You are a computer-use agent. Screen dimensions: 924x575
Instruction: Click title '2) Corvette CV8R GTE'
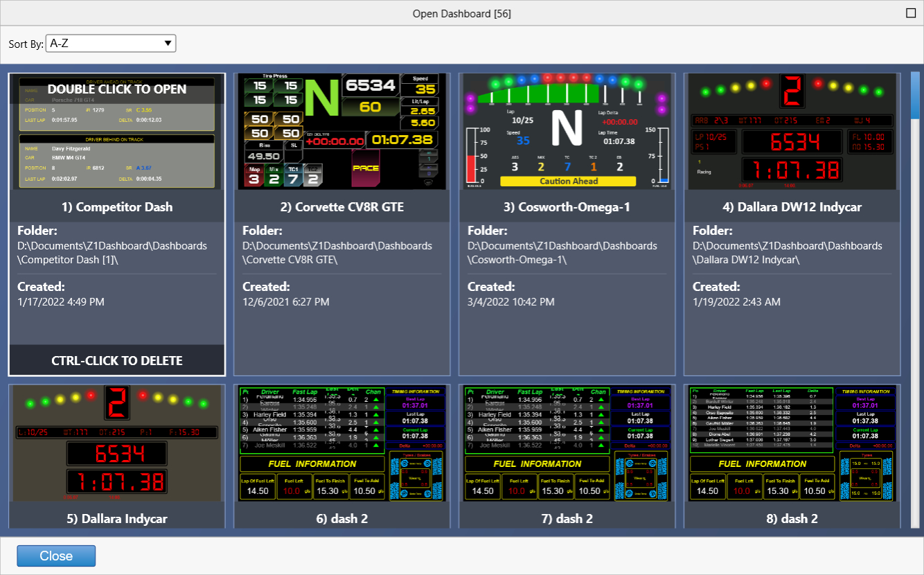pos(342,206)
